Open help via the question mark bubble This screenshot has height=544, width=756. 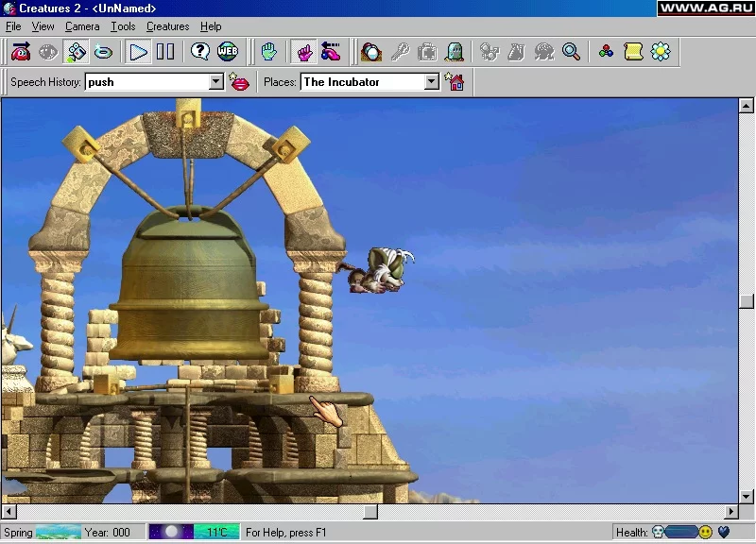[x=200, y=52]
